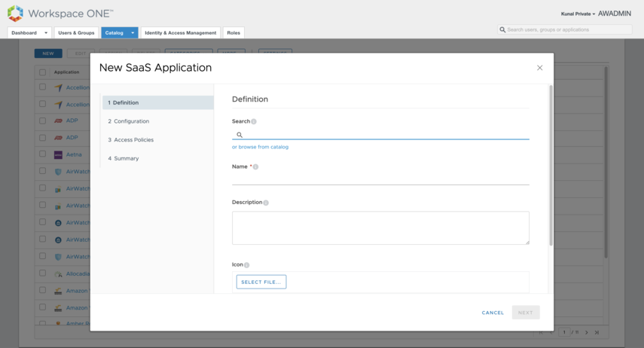Follow the 'or browse from catalog' link
This screenshot has width=644, height=348.
[x=260, y=147]
